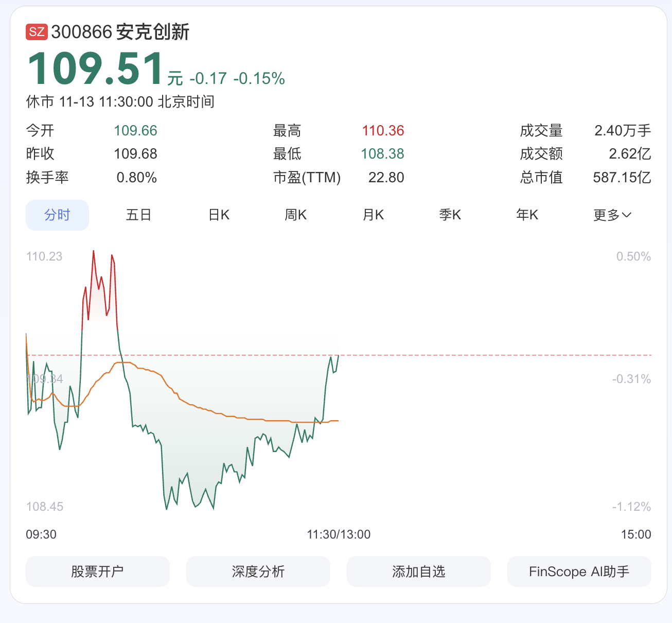Image resolution: width=672 pixels, height=623 pixels.
Task: Launch FinScope AI助手 assistant
Action: [x=579, y=572]
